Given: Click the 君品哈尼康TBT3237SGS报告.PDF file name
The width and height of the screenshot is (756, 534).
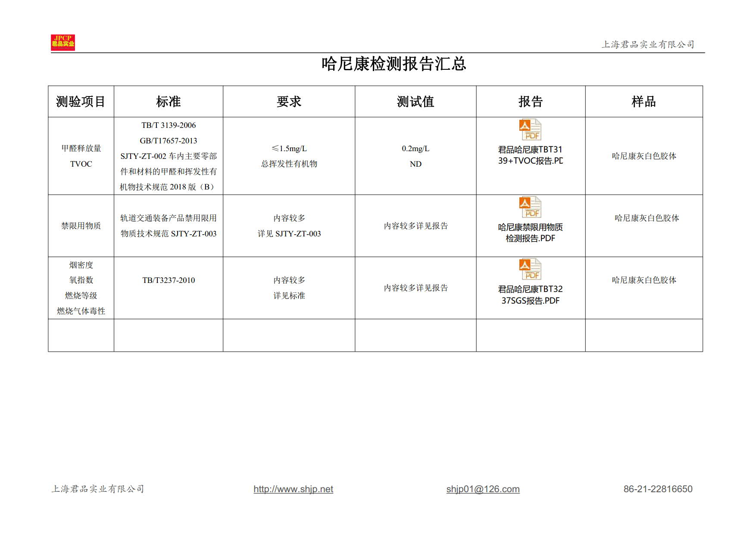Looking at the screenshot, I should coord(530,295).
